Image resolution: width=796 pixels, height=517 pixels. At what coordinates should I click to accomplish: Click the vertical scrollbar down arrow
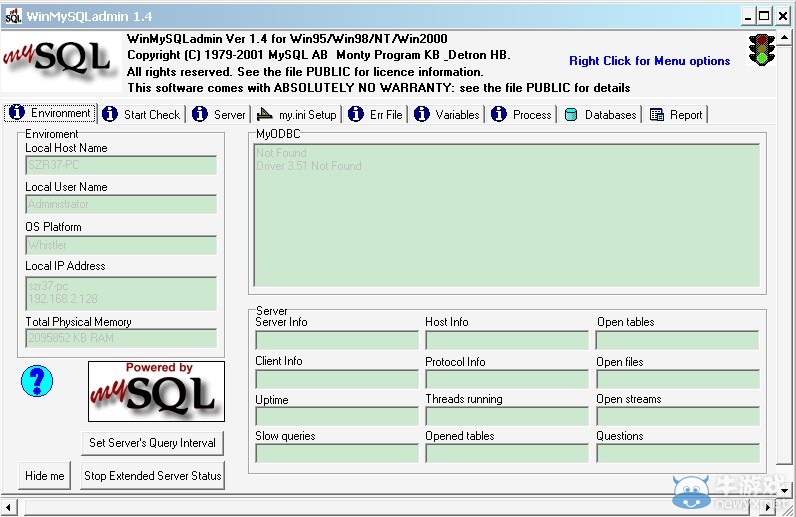[x=785, y=490]
